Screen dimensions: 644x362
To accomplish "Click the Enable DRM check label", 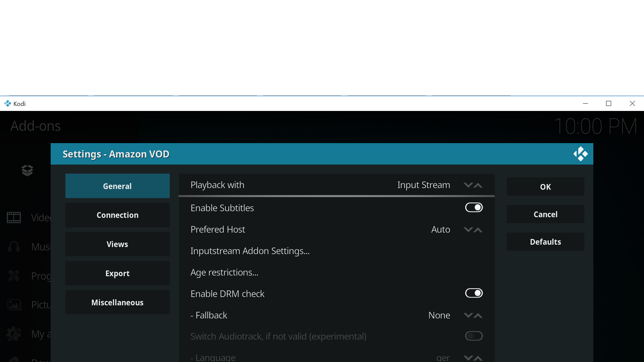I will [x=227, y=294].
